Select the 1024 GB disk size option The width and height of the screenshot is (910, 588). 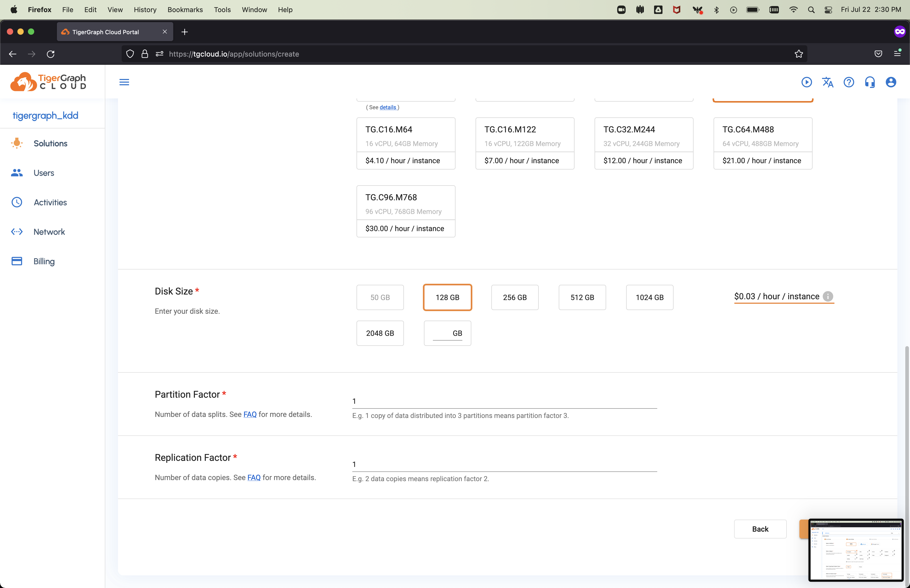pos(649,297)
